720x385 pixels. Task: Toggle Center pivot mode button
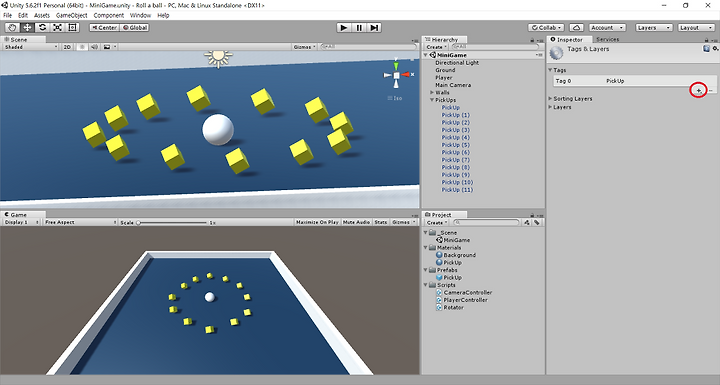point(104,28)
